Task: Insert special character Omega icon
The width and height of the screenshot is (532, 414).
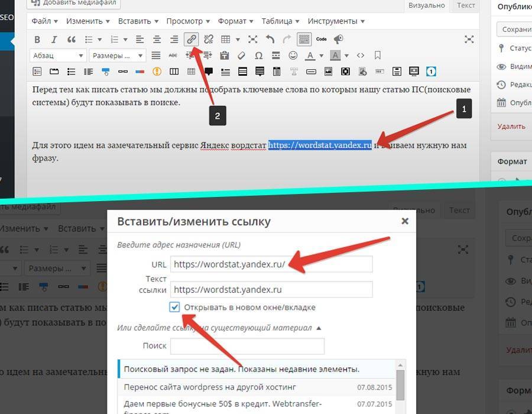Action: 258,56
